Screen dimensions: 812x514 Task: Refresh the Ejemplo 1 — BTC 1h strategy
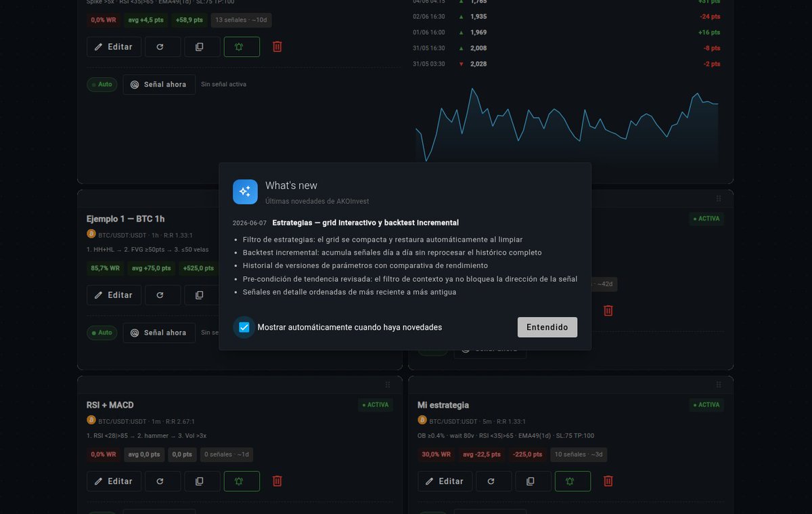(x=162, y=295)
